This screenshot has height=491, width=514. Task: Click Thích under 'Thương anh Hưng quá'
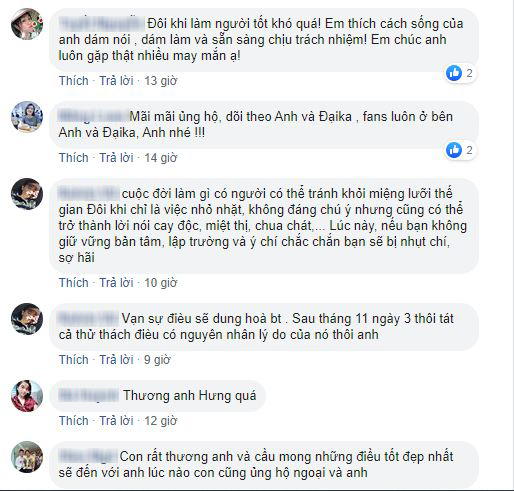[x=74, y=421]
